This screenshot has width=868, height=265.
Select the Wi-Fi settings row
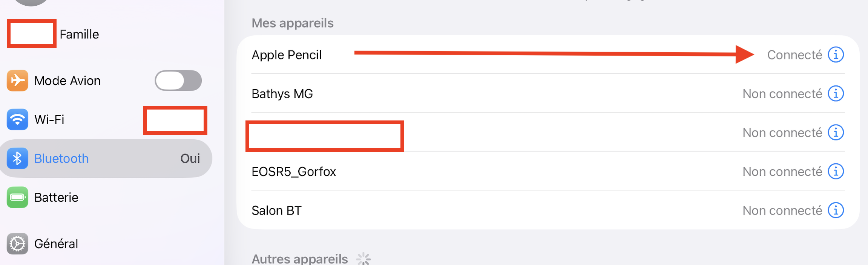click(49, 119)
